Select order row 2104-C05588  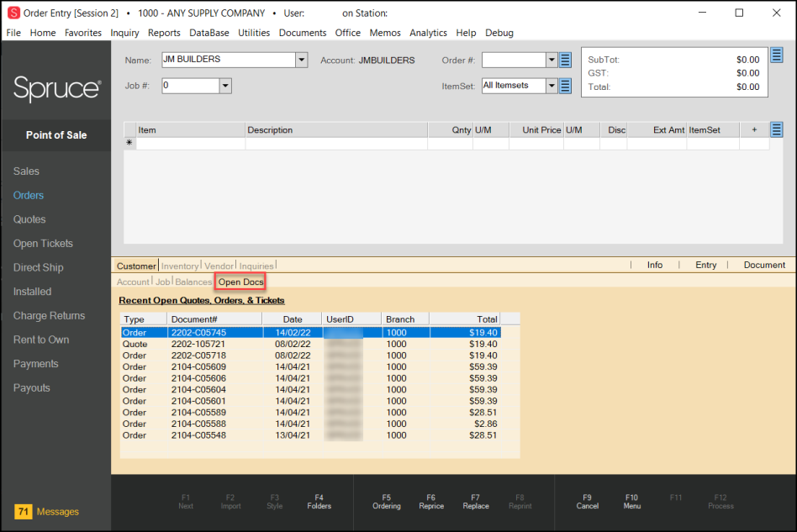pos(311,424)
